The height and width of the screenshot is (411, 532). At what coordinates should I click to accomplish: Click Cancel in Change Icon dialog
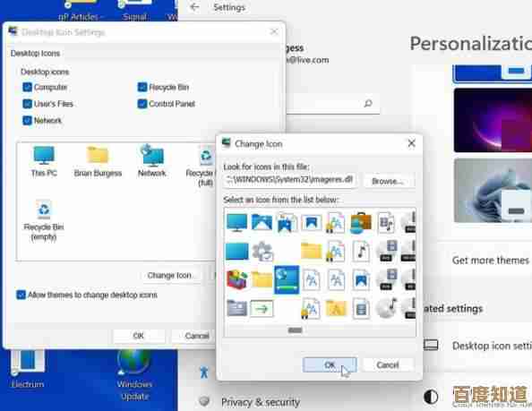point(388,364)
